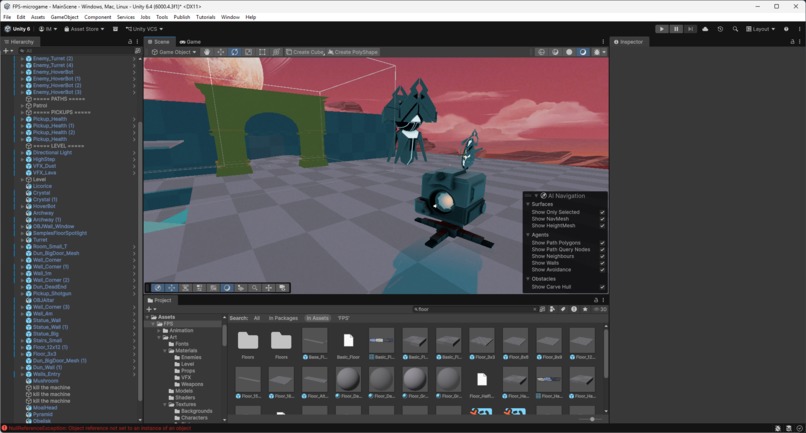The image size is (806, 433).
Task: Lock the Hierarchy panel
Action: coord(130,42)
